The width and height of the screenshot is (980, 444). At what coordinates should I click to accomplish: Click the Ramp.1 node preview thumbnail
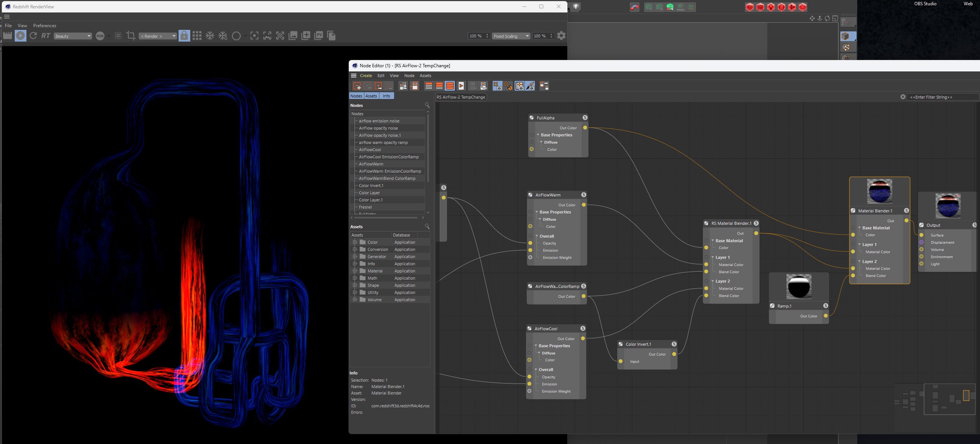(x=798, y=286)
